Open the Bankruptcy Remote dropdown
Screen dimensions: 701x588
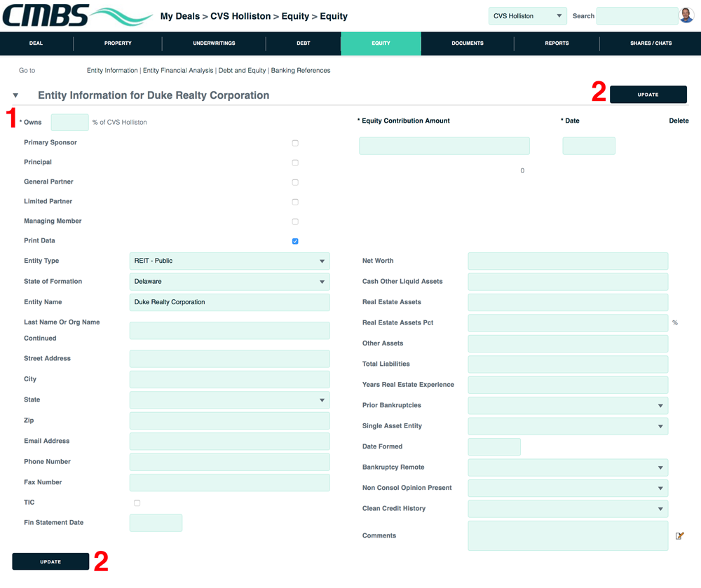(x=568, y=467)
